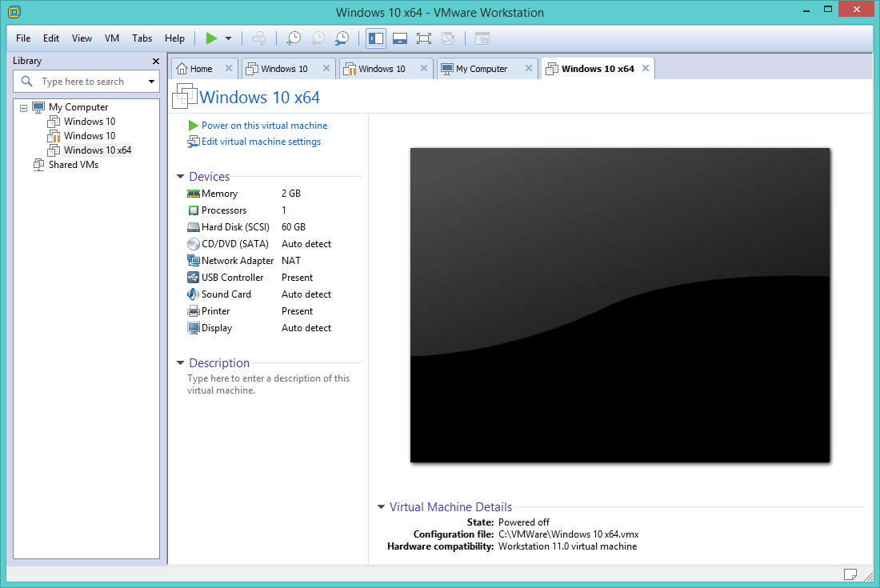Open the Edit menu
This screenshot has height=588, width=880.
coord(51,38)
